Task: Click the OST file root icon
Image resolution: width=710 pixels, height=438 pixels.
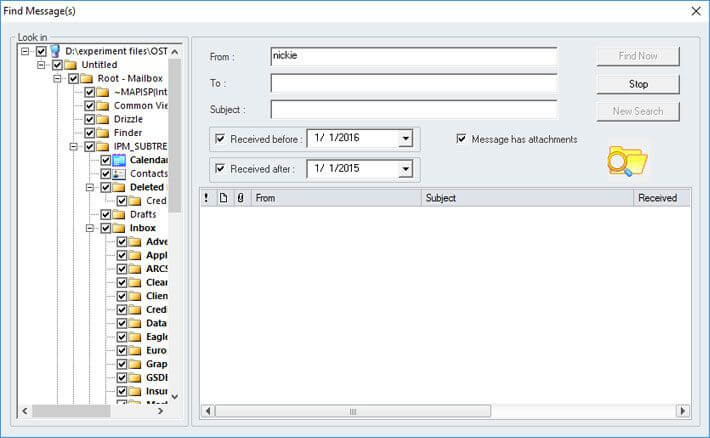Action: tap(55, 51)
